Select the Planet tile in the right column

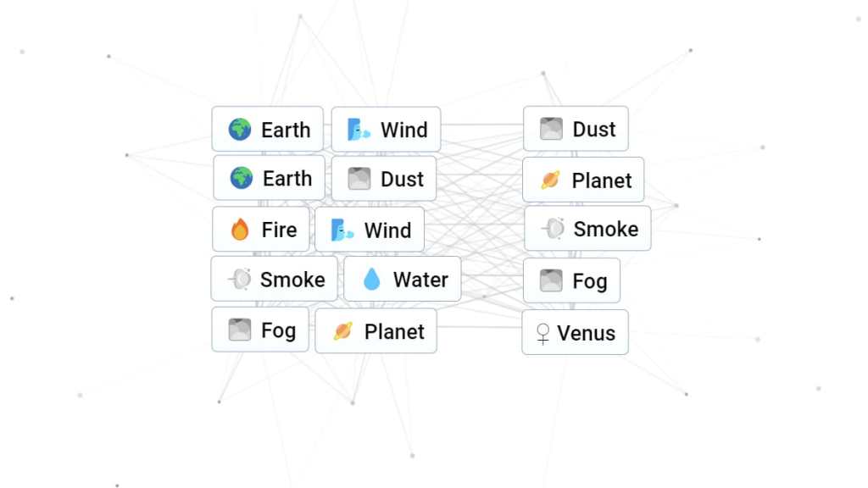583,180
